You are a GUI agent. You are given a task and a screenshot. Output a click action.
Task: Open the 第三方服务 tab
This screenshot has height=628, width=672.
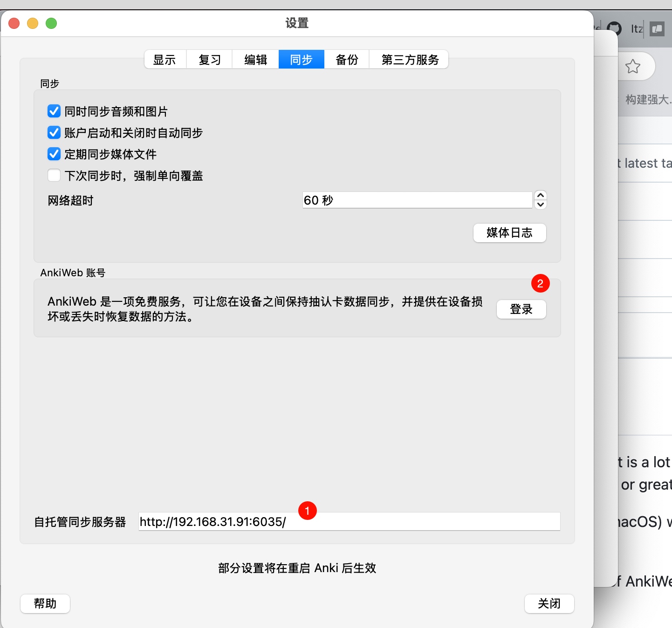pyautogui.click(x=409, y=60)
